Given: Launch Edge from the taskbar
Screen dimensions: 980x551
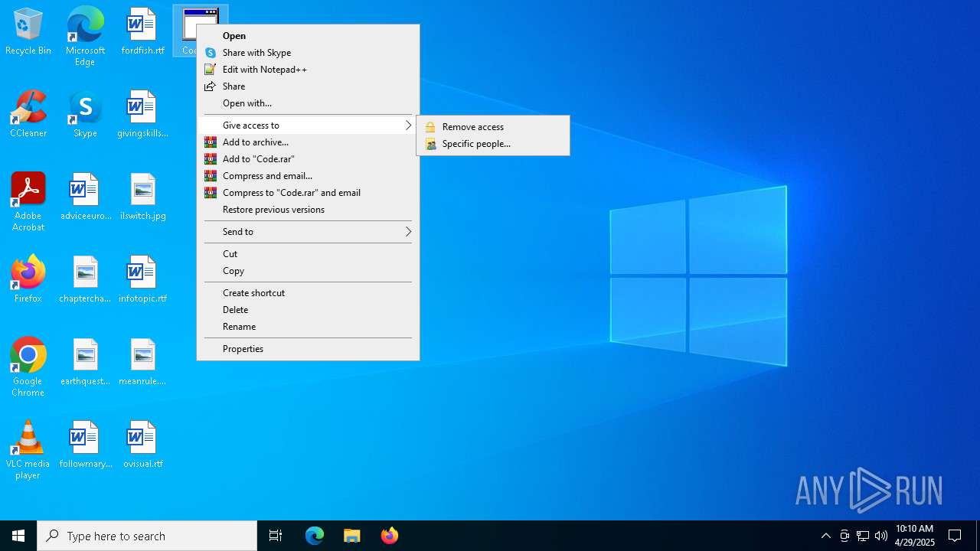Looking at the screenshot, I should click(x=315, y=536).
